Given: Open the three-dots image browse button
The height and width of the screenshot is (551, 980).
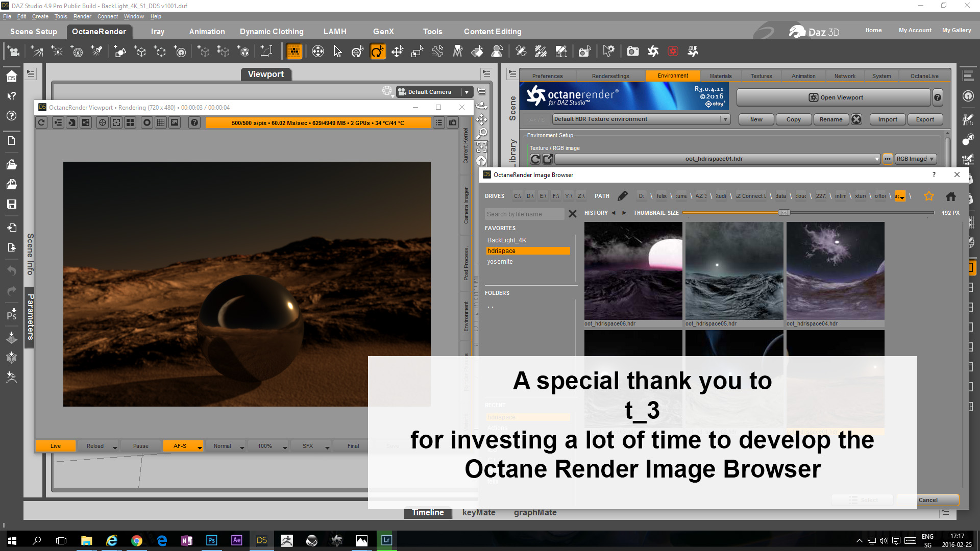Looking at the screenshot, I should click(888, 159).
